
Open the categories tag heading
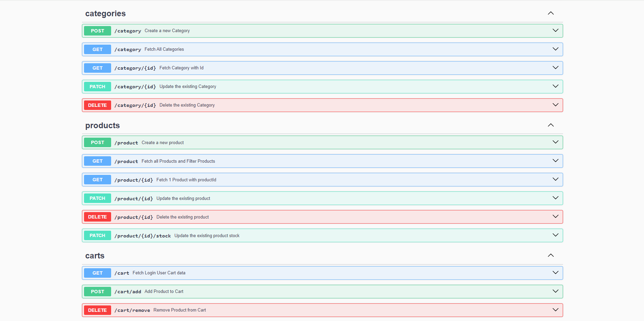(x=105, y=14)
